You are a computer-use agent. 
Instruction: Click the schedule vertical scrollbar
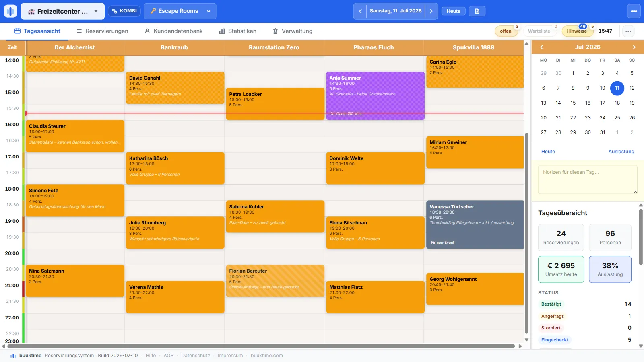(526, 233)
